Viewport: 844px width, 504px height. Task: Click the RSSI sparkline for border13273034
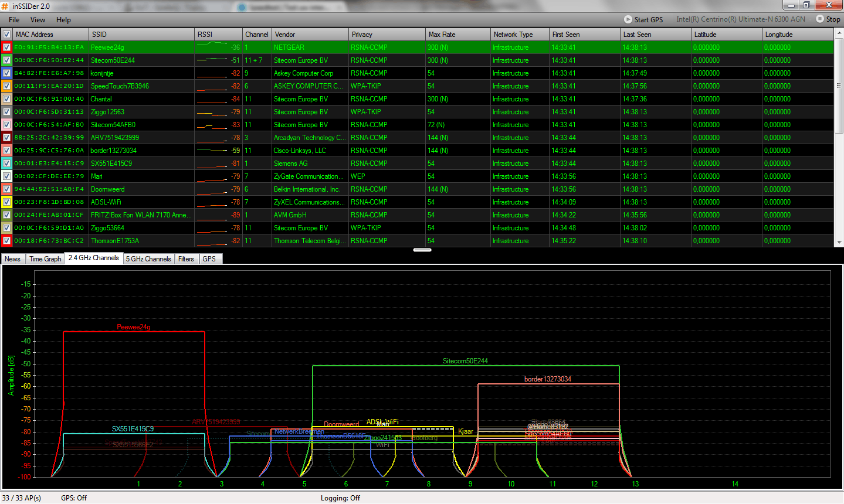point(212,150)
